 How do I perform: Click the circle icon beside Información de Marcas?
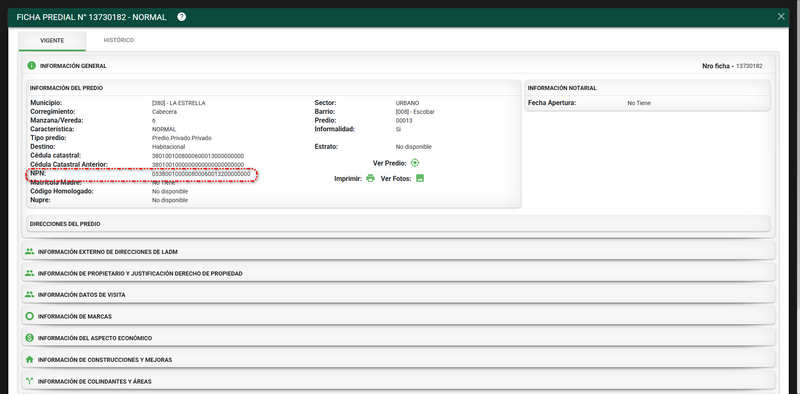pyautogui.click(x=29, y=316)
